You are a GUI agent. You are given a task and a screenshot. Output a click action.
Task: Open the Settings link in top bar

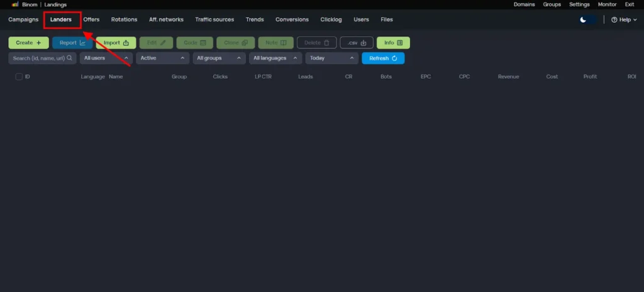click(579, 4)
